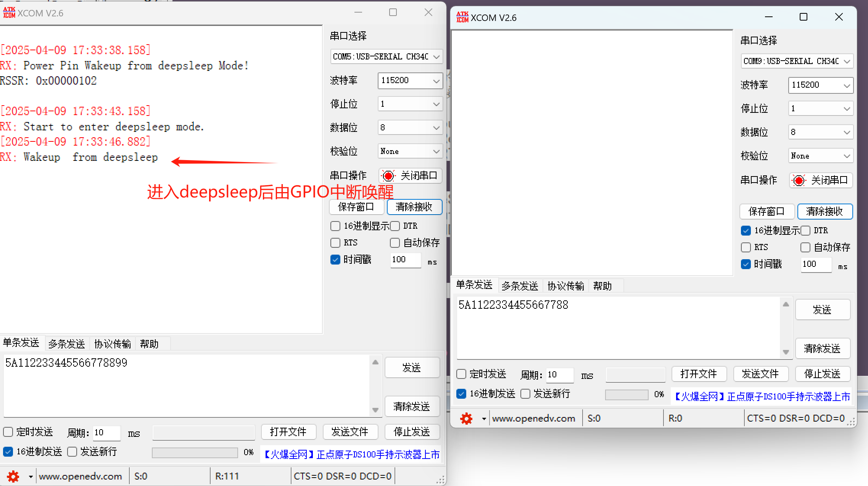868x486 pixels.
Task: Click 打开文件 button in right window
Action: point(699,374)
